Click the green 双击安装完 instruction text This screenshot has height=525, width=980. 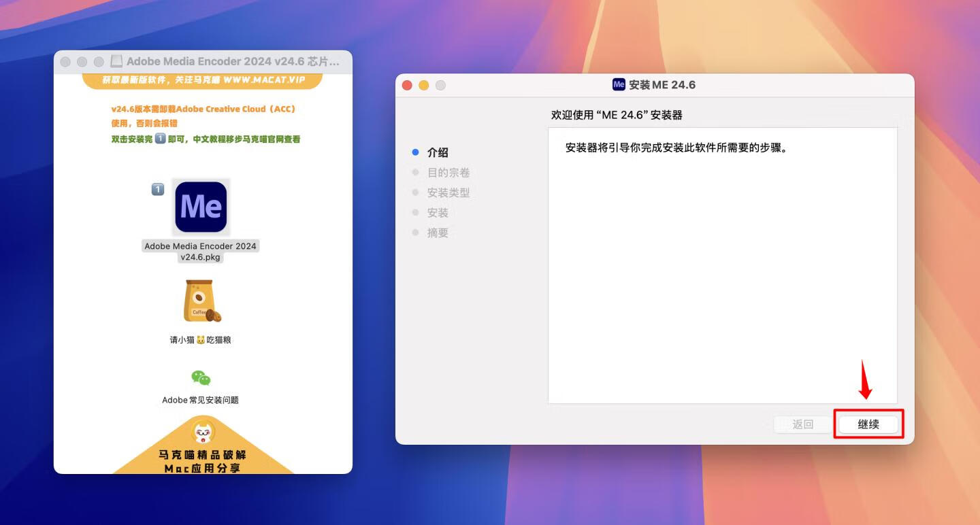coord(206,139)
